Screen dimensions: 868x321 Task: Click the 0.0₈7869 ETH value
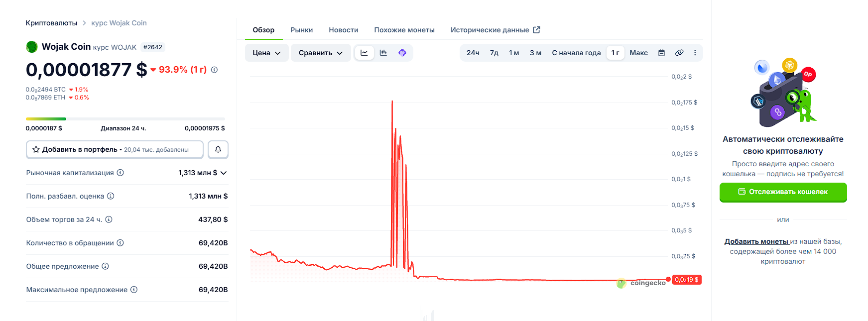point(46,98)
